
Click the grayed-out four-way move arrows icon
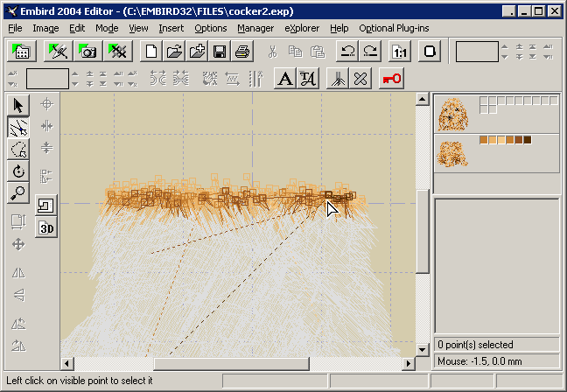[x=18, y=244]
